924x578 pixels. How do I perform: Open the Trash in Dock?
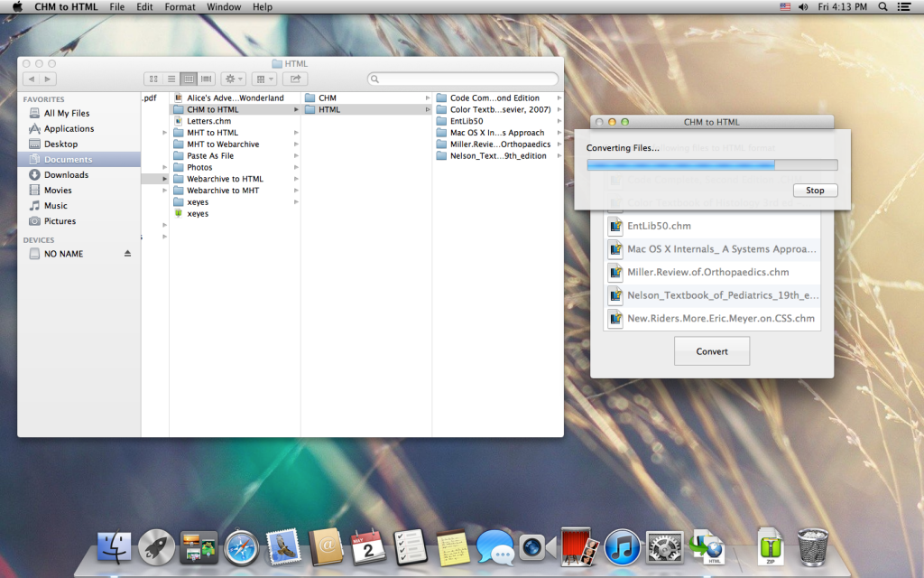point(813,547)
